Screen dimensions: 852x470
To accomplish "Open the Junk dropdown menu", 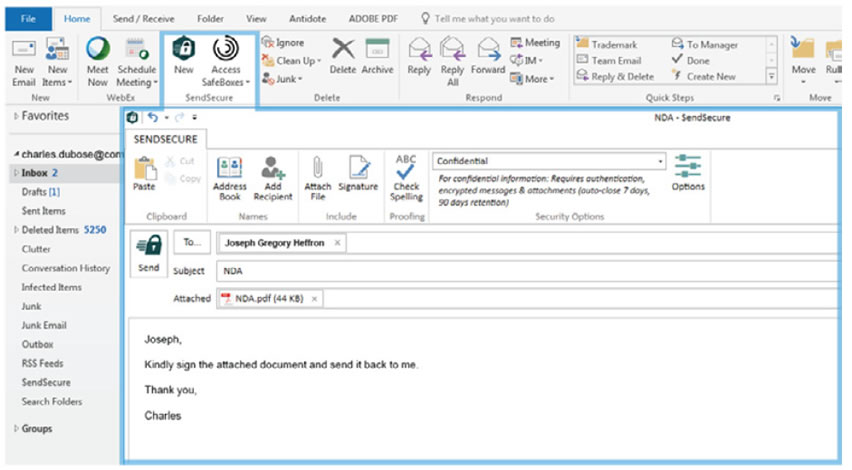I will 283,79.
